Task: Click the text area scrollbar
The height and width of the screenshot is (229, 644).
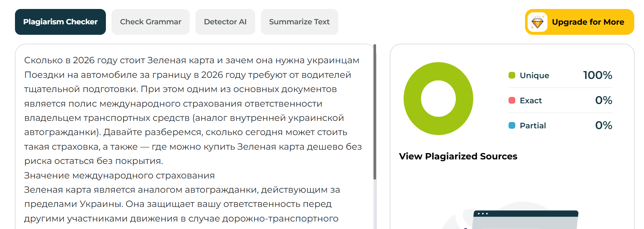Action: point(375,112)
